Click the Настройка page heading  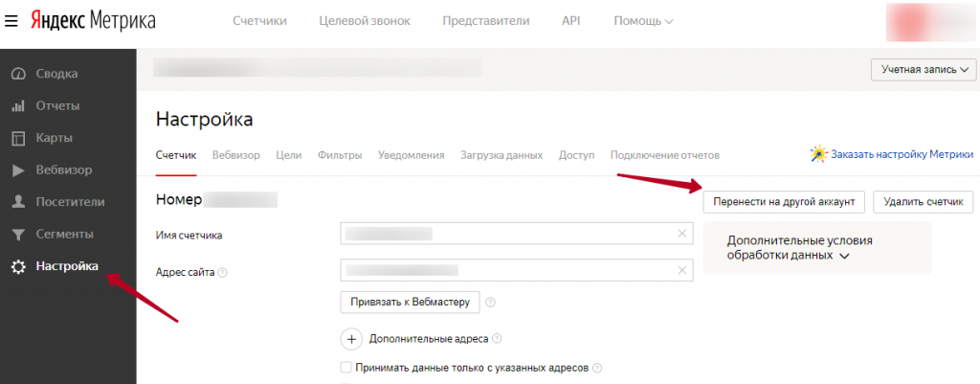(205, 120)
